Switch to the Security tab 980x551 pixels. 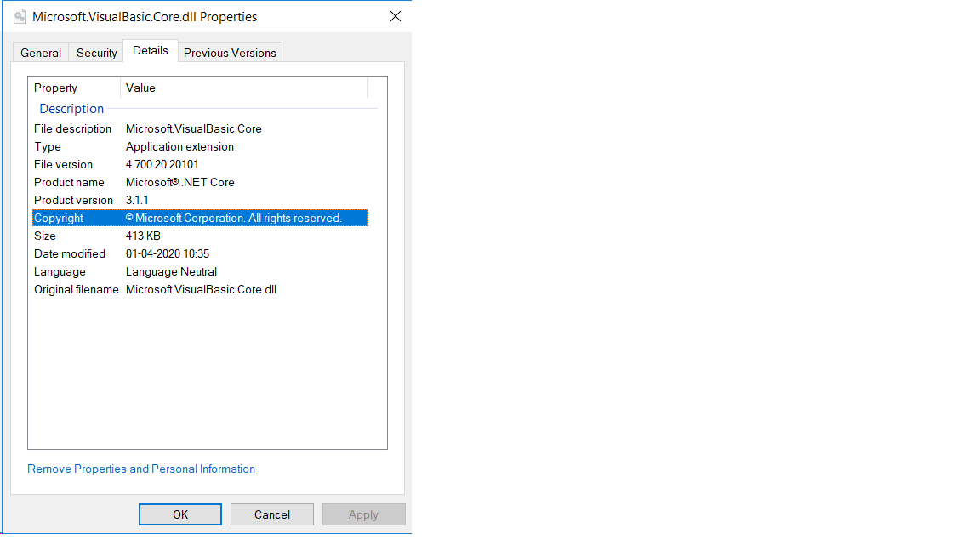click(95, 52)
